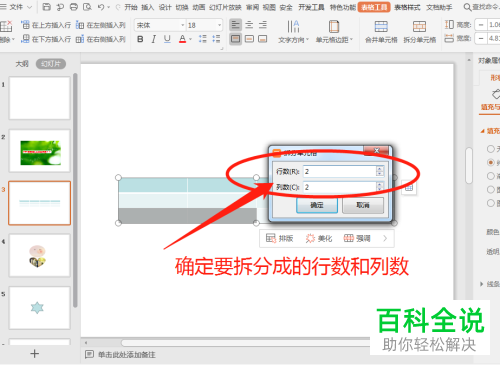The height and width of the screenshot is (365, 500).
Task: Open the 设计 ribbon tab
Action: [x=165, y=7]
